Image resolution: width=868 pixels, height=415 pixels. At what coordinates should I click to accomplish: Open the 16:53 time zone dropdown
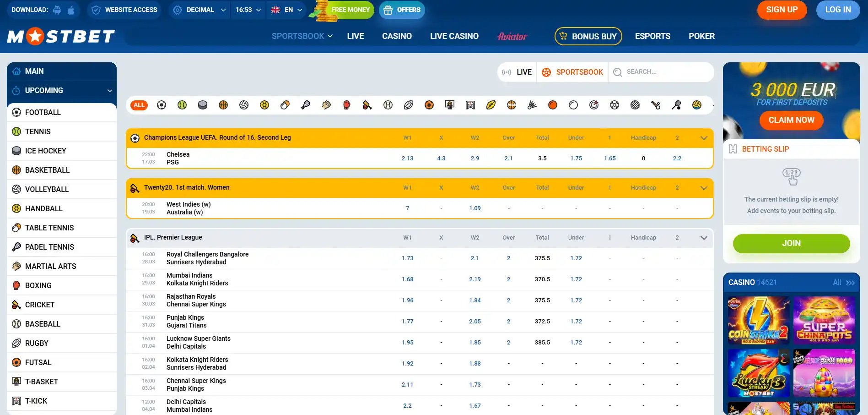tap(248, 10)
